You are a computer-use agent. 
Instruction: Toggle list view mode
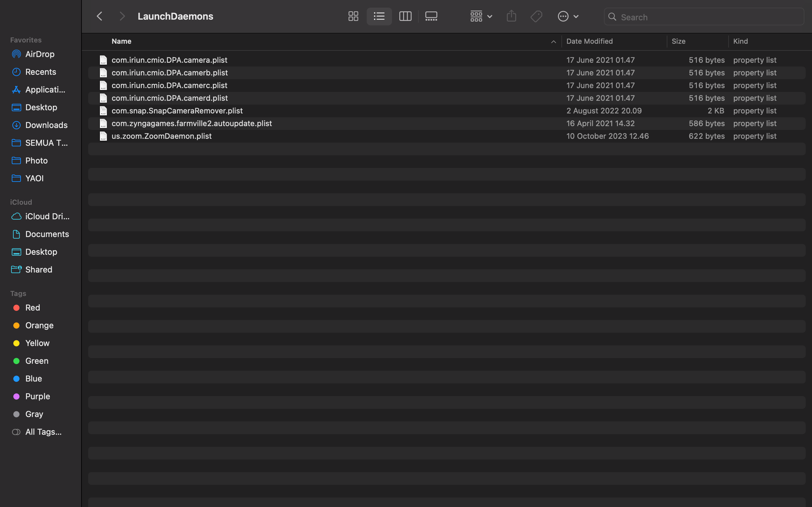click(x=379, y=16)
